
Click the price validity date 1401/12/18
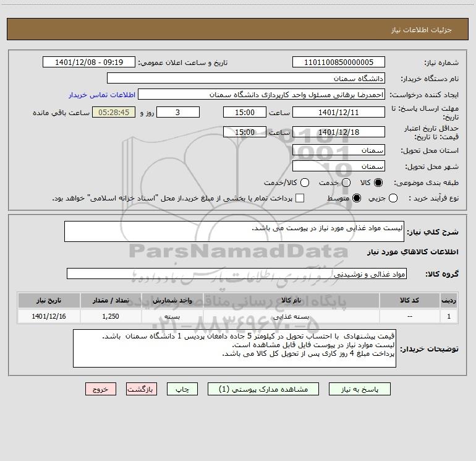[339, 132]
